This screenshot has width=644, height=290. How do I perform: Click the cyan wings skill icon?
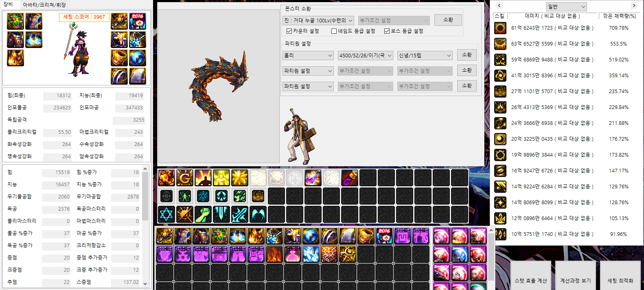tap(258, 214)
